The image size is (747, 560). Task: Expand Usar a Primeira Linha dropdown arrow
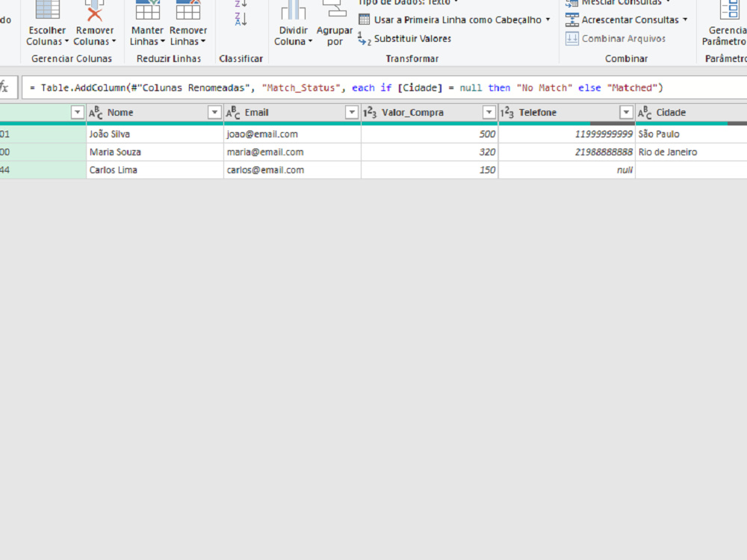coord(548,19)
